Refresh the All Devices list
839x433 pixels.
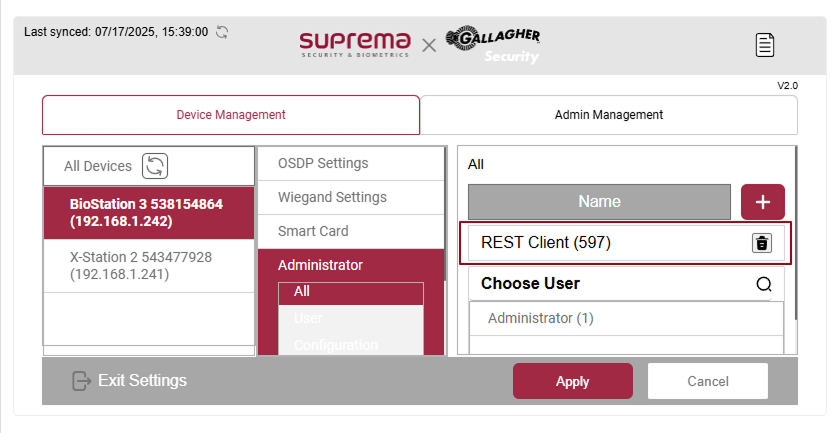click(155, 165)
